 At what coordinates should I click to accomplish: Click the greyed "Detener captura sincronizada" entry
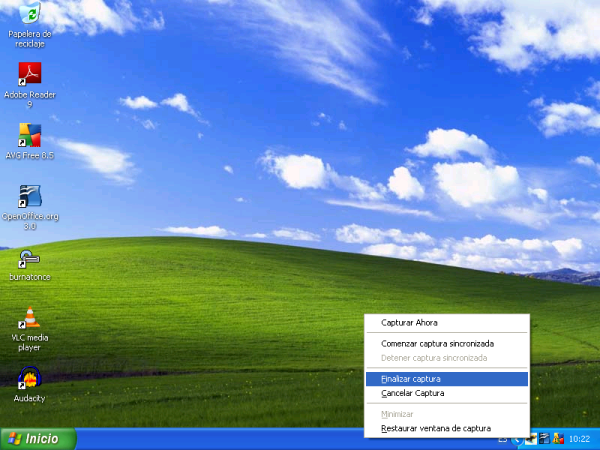[x=434, y=357]
